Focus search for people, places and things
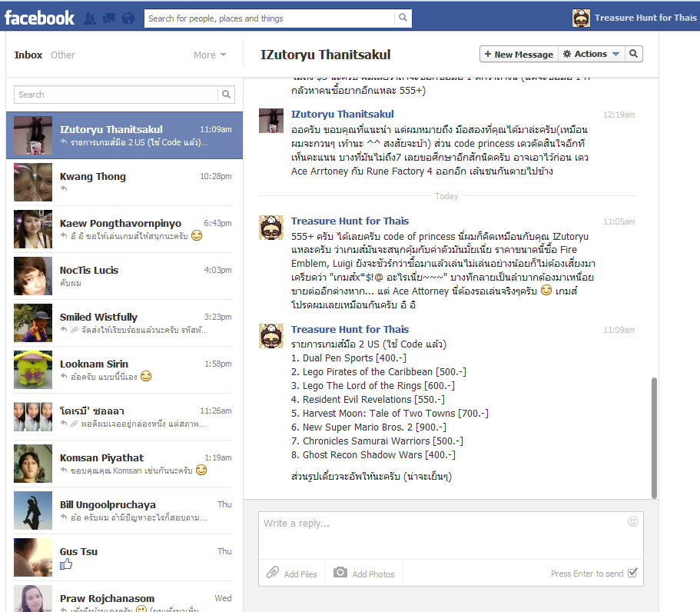 270,18
